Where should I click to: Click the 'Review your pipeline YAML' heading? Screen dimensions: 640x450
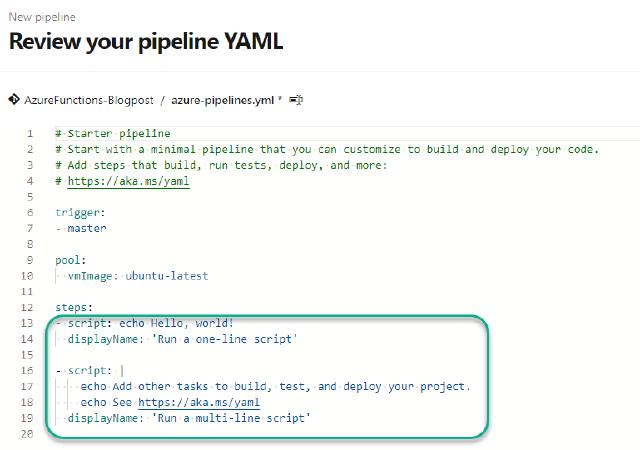(146, 42)
